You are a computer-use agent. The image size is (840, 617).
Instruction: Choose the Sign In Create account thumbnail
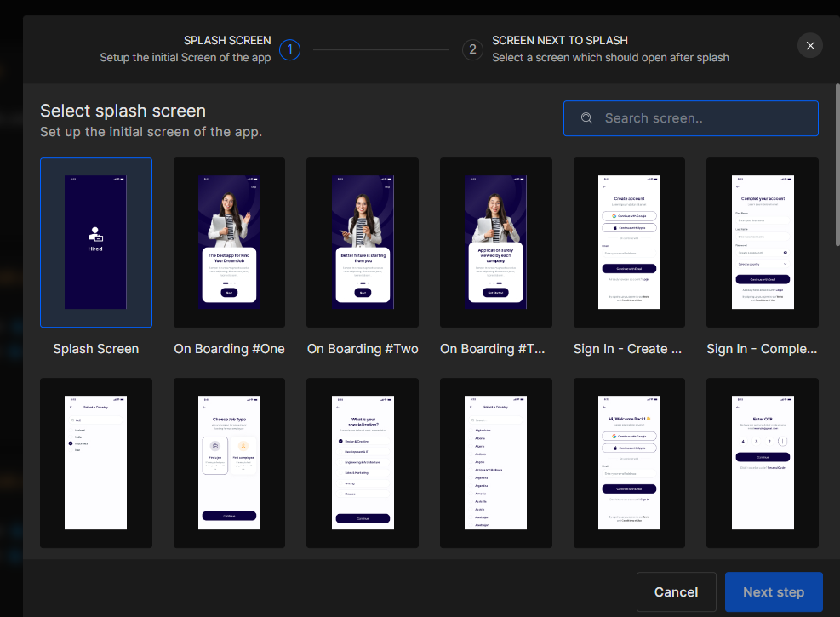[629, 243]
